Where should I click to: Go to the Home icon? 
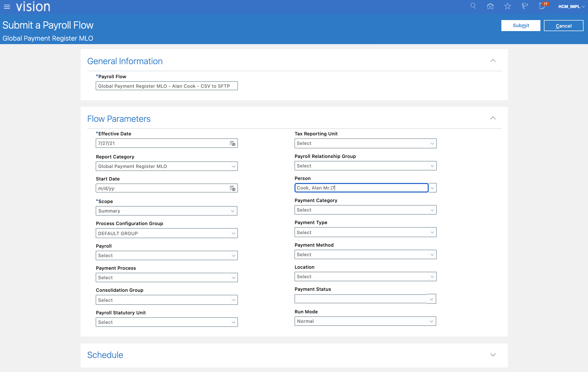(490, 6)
